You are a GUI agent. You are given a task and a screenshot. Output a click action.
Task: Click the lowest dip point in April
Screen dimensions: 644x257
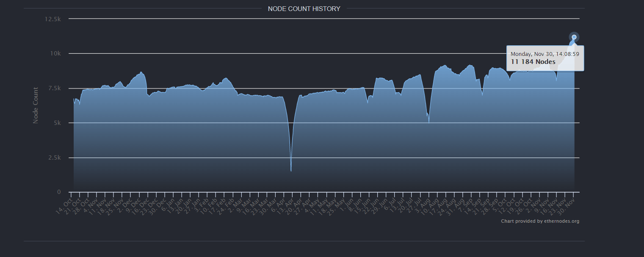pyautogui.click(x=291, y=171)
